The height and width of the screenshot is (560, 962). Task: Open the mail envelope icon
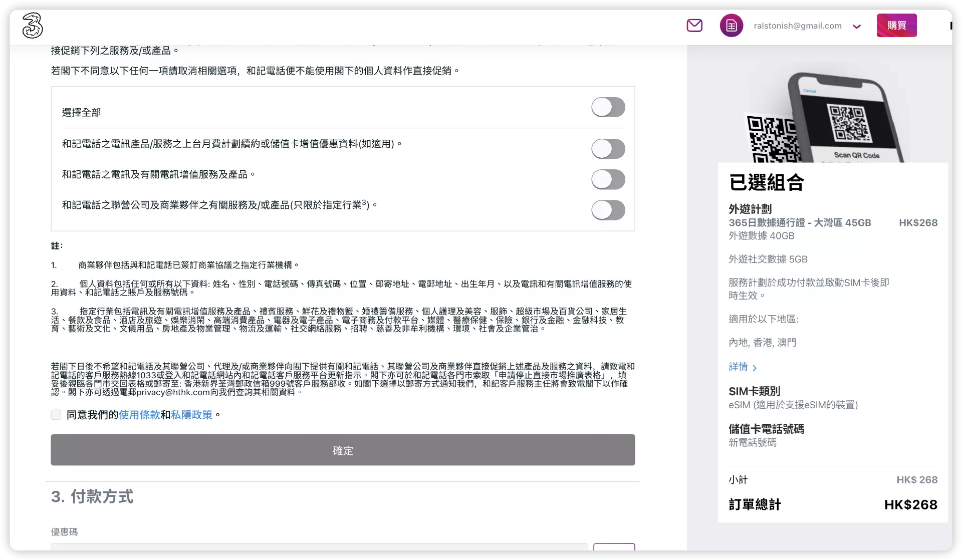pos(694,26)
